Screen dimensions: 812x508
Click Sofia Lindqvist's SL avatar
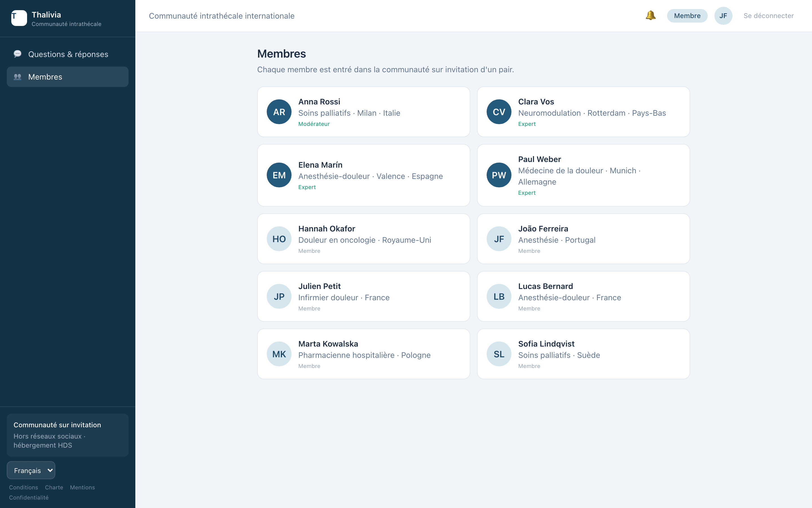(x=498, y=354)
